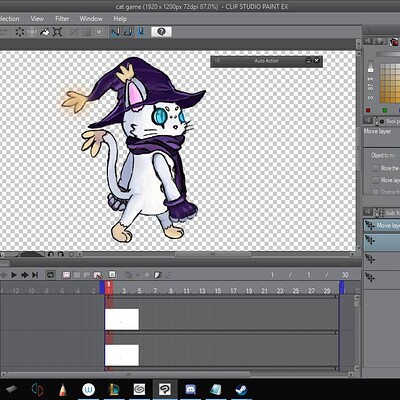Collapse the Tool property panel arrow
The height and width of the screenshot is (400, 400).
point(368,120)
